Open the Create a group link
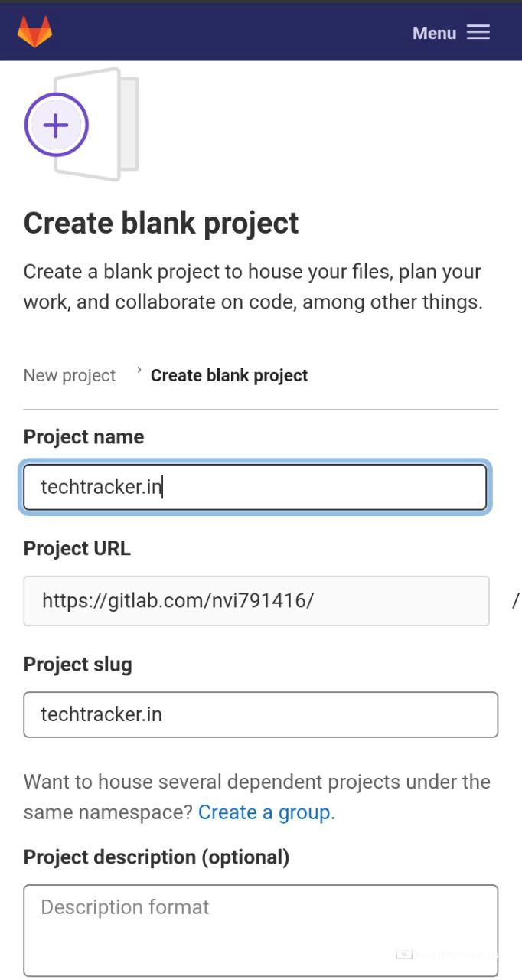Screen dimensions: 522x980 click(x=266, y=812)
